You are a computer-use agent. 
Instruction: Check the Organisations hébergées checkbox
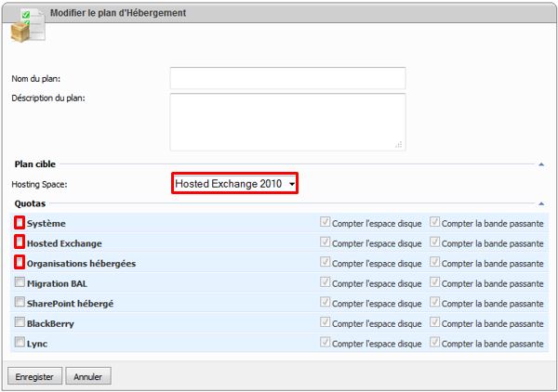pos(20,263)
